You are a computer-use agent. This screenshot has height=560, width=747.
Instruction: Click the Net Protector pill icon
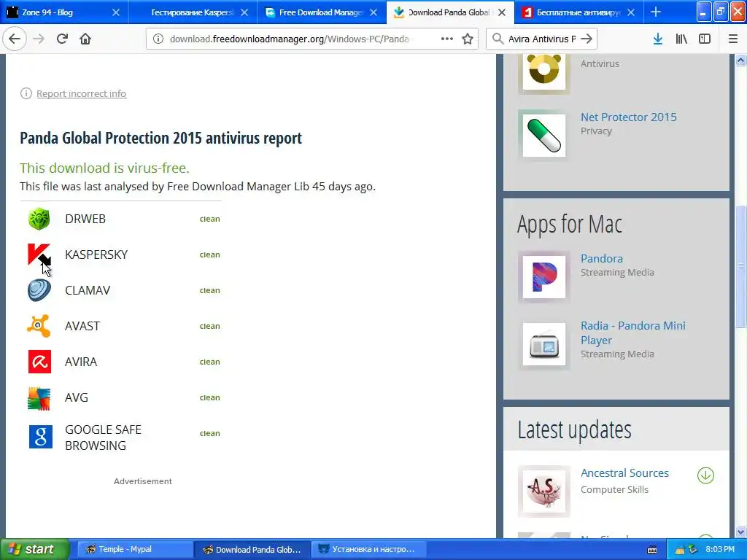(544, 135)
